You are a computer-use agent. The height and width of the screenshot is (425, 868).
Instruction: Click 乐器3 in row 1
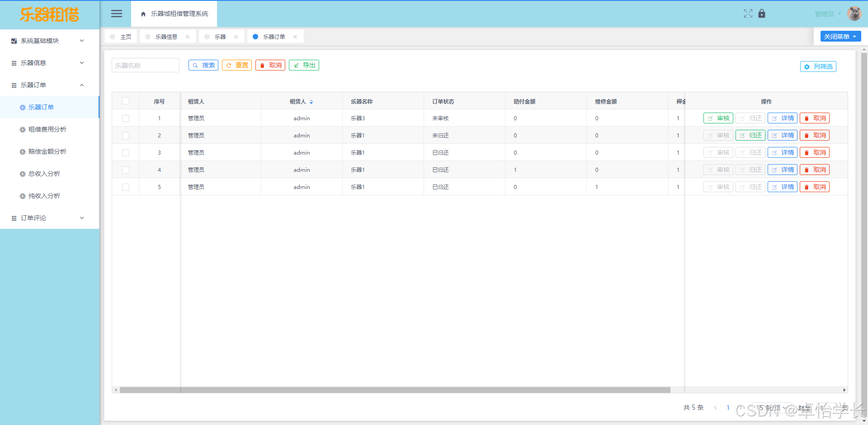click(358, 118)
